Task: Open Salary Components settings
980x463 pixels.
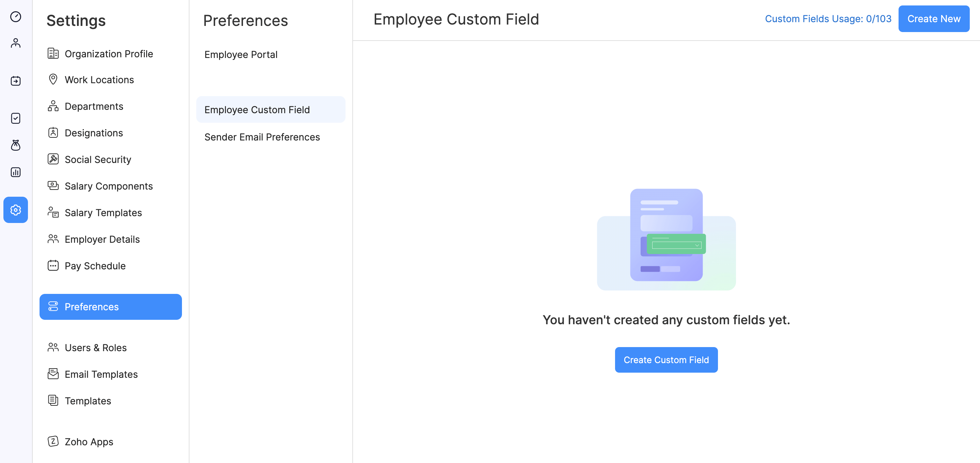Action: coord(108,186)
